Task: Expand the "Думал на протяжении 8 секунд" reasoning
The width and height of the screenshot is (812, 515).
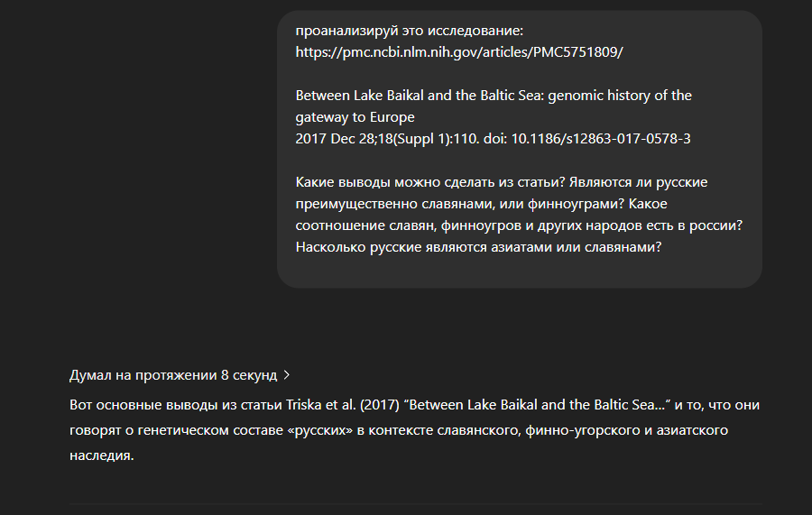Action: (173, 374)
